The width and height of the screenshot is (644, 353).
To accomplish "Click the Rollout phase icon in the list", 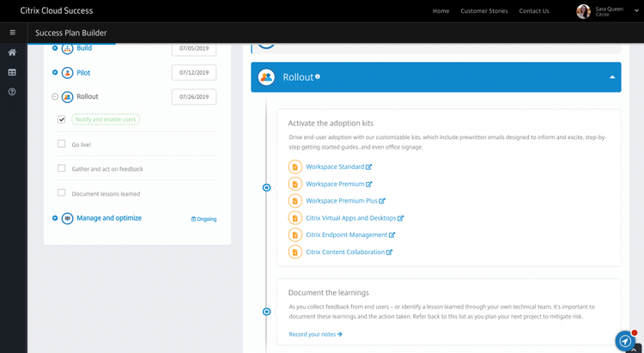I will [67, 96].
